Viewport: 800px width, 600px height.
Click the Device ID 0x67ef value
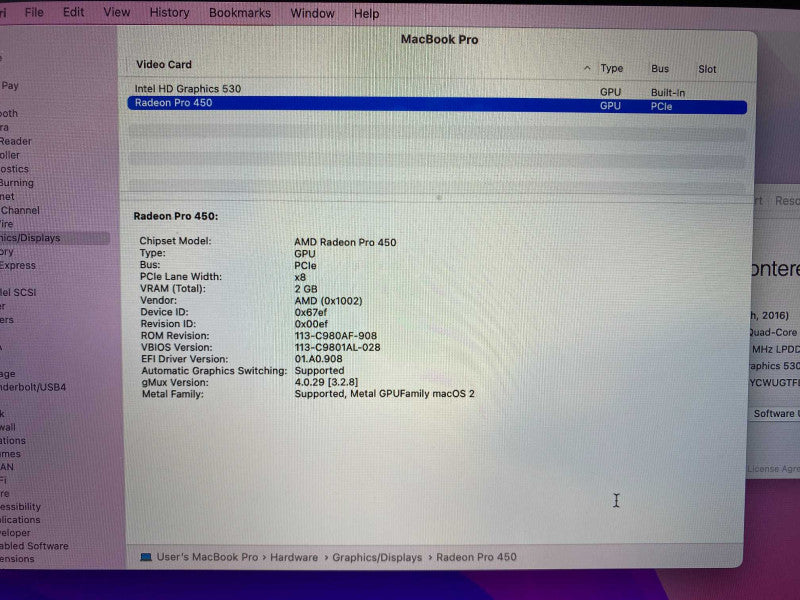click(310, 312)
